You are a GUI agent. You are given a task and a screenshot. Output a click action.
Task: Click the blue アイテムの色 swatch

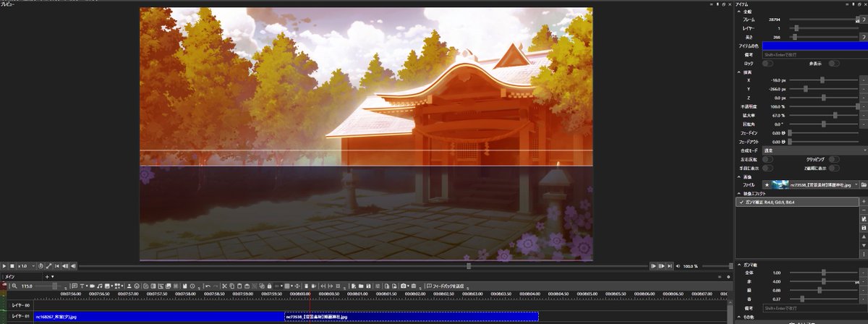(815, 46)
